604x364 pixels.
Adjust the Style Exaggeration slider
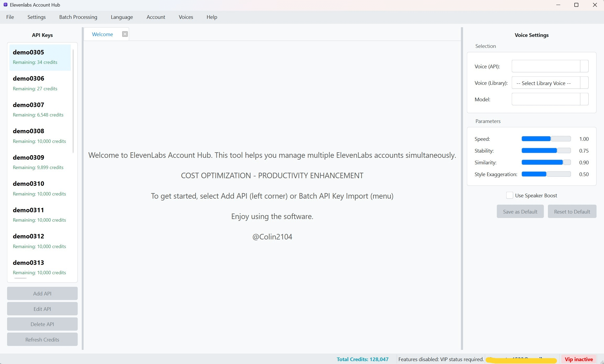click(546, 174)
